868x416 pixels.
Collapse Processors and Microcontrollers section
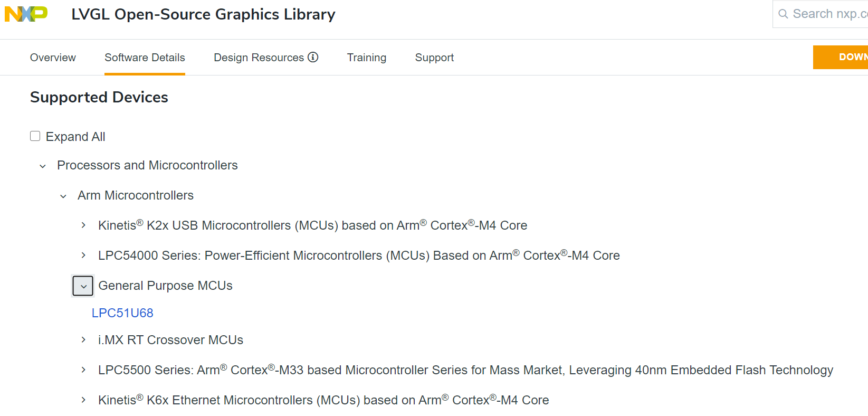43,166
